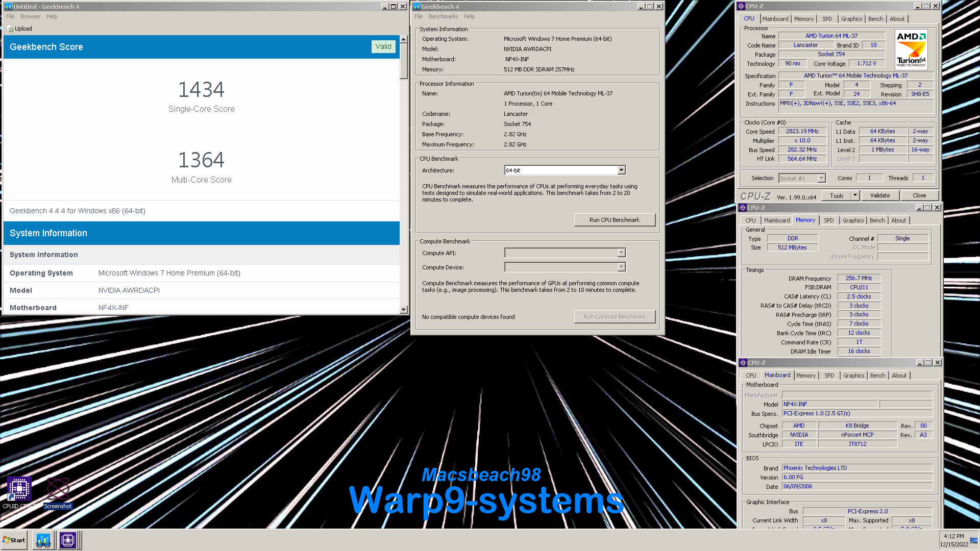Select Memory tab in bottom CPU-Z Mainboard window
980x551 pixels.
click(x=806, y=375)
